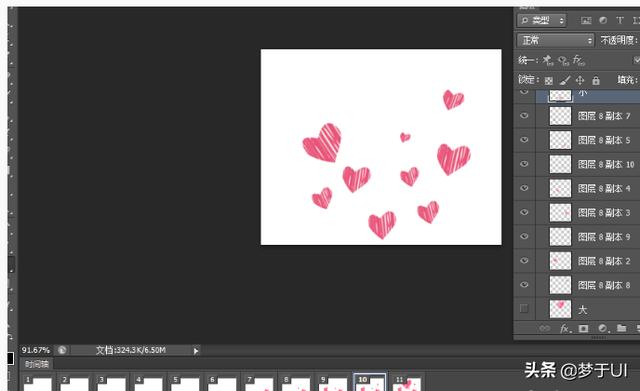This screenshot has height=391, width=640.
Task: Expand the status bar arrow menu
Action: [196, 351]
